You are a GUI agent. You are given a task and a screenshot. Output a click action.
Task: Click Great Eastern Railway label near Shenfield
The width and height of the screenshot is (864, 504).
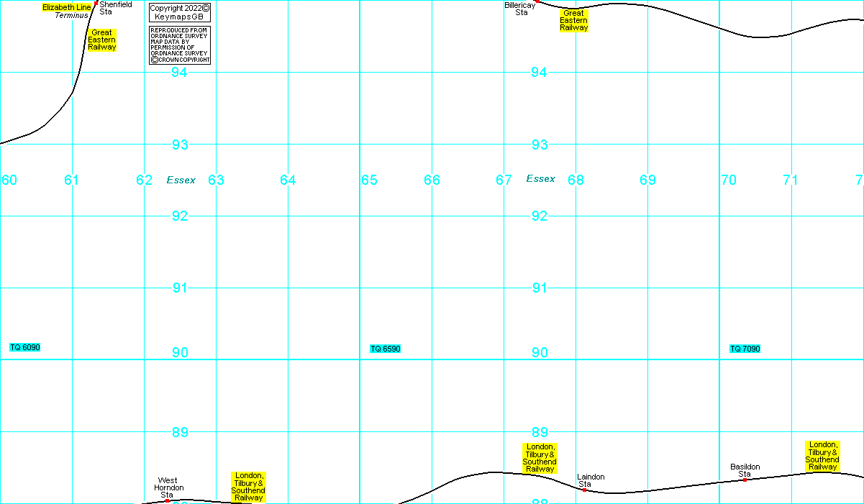101,40
